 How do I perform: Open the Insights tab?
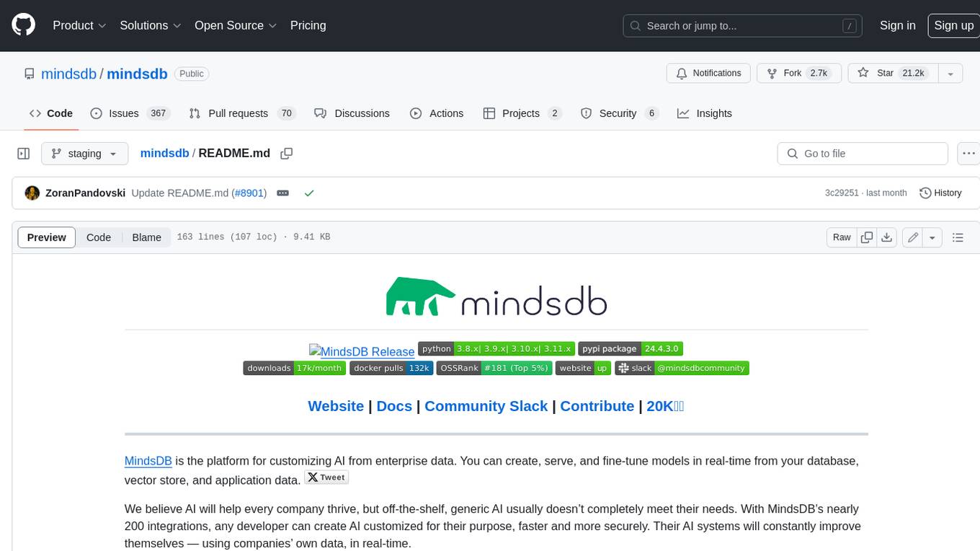click(705, 113)
